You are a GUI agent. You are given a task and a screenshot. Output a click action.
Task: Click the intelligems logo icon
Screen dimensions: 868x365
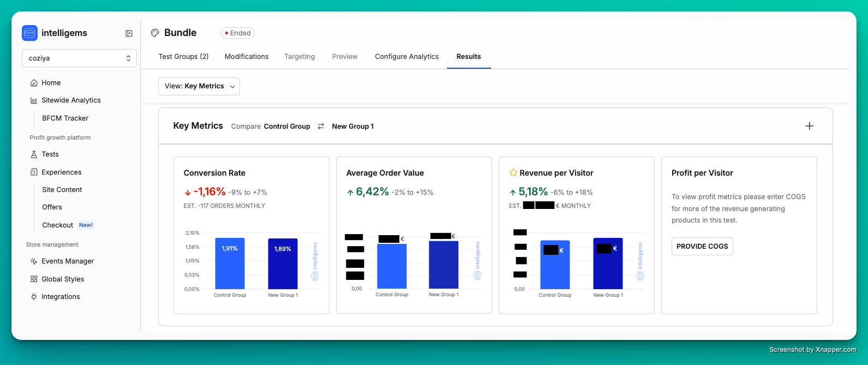[x=30, y=33]
